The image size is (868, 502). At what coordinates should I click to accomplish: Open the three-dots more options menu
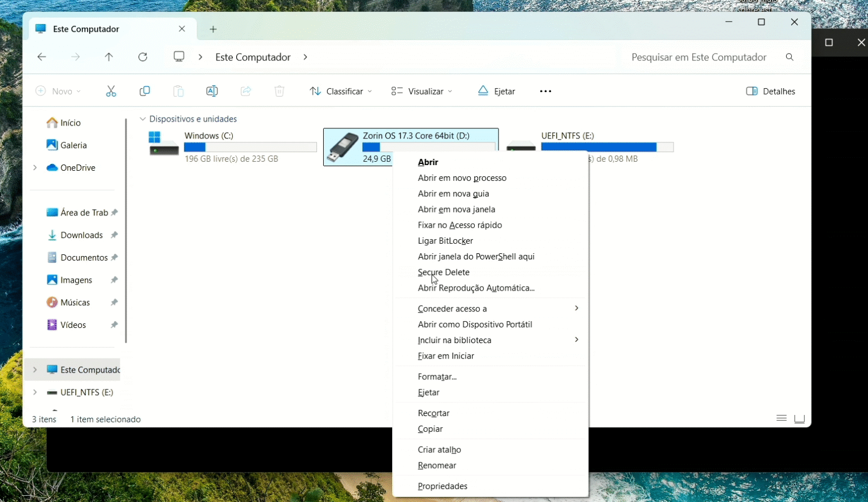coord(545,91)
